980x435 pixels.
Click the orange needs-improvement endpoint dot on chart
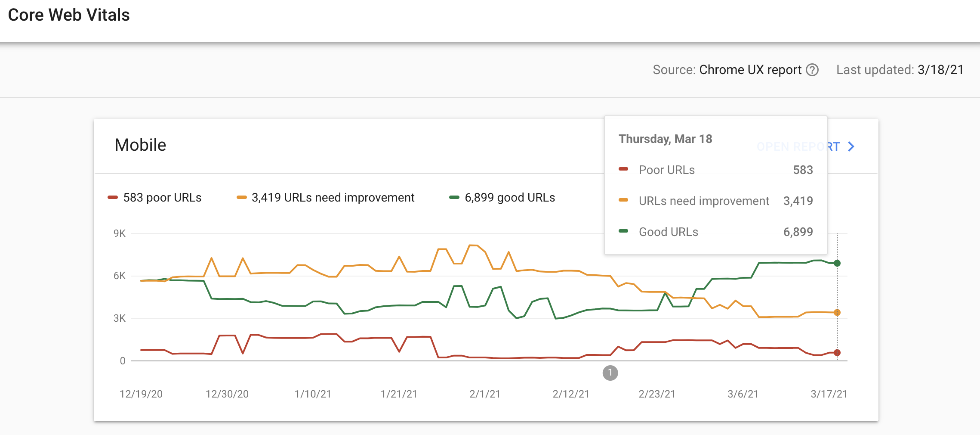pyautogui.click(x=837, y=313)
